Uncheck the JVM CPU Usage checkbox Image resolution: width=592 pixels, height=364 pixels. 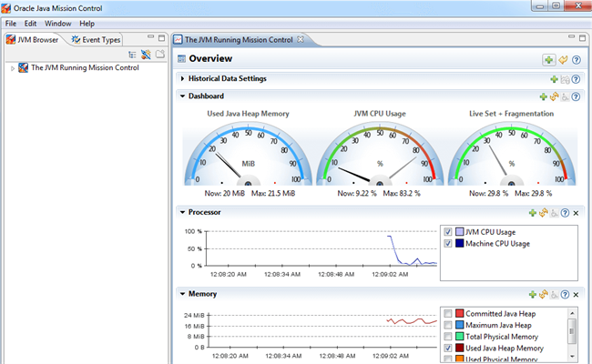point(448,232)
